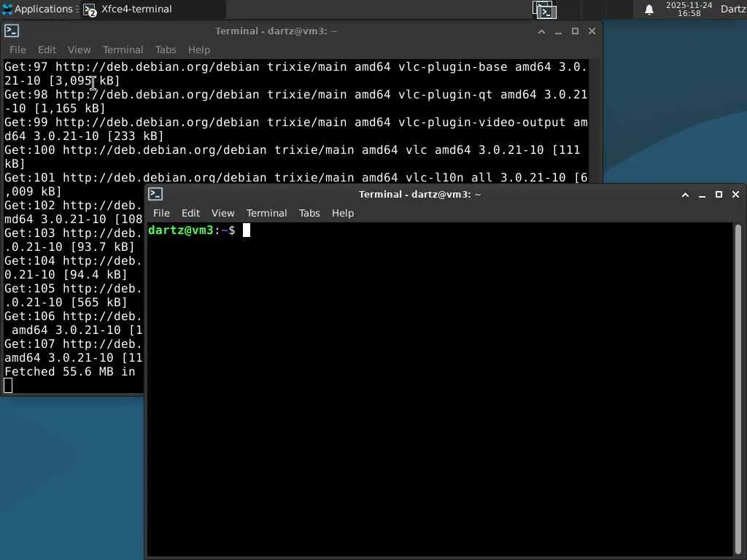Viewport: 747px width, 560px height.
Task: Close the front terminal window
Action: (735, 194)
